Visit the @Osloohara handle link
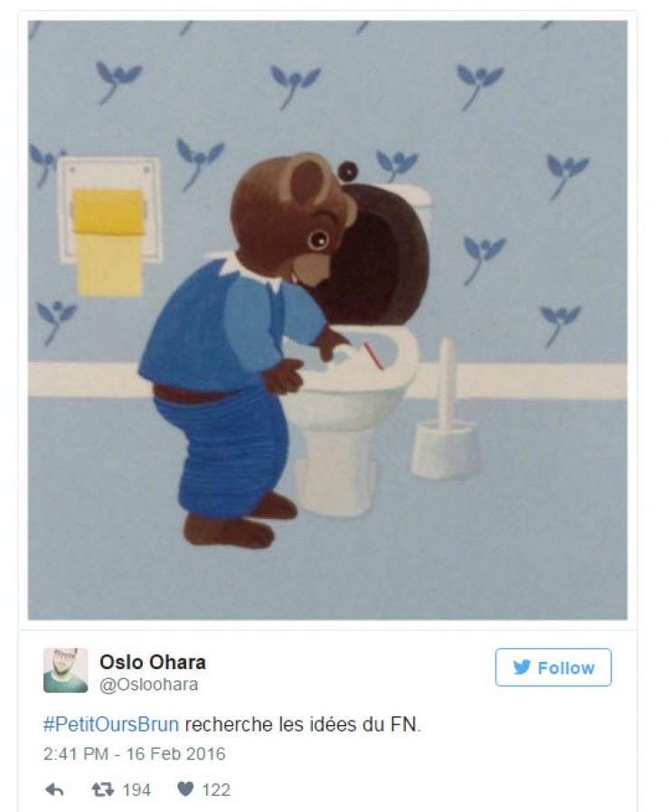The image size is (669, 812). coord(148,685)
